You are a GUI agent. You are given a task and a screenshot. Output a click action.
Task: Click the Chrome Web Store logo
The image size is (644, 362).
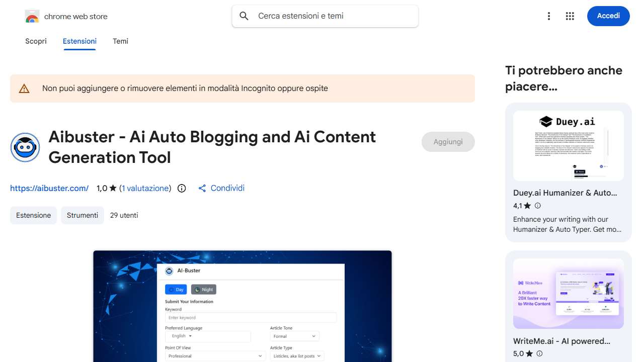[32, 17]
